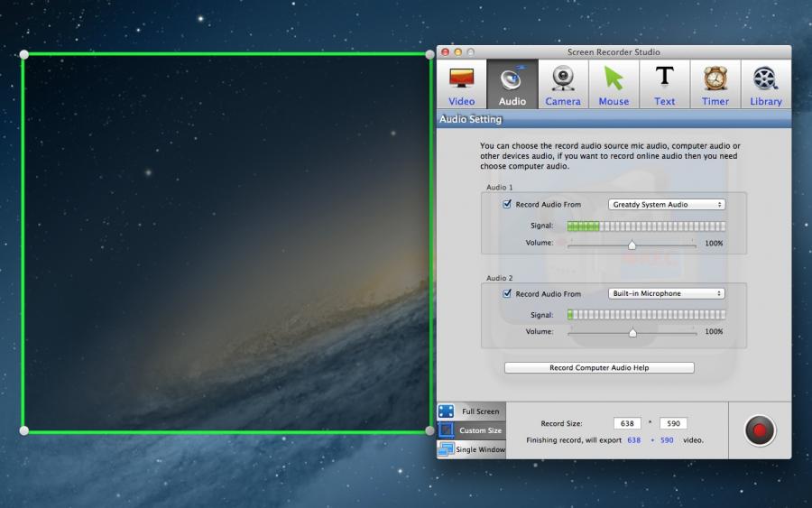Uncheck Audio 1 Record Audio From checkbox

(507, 204)
